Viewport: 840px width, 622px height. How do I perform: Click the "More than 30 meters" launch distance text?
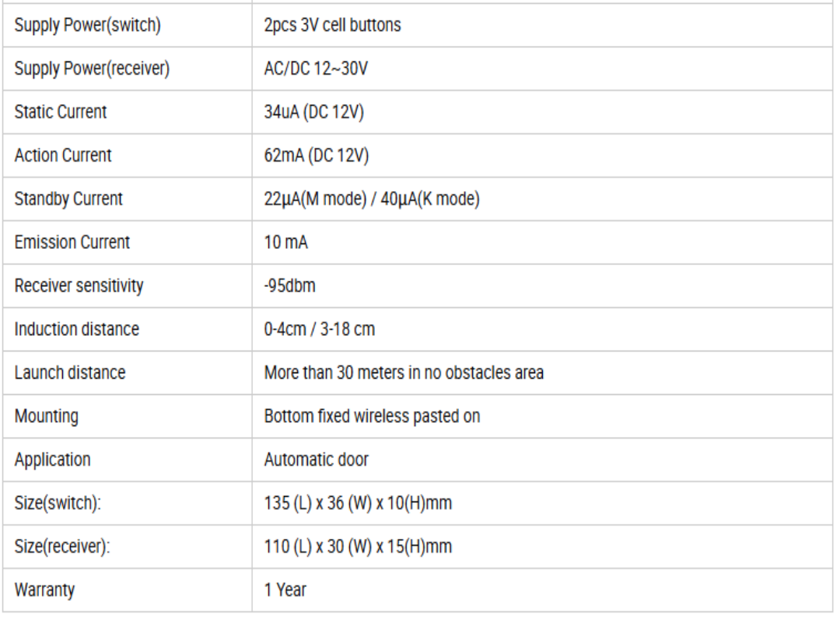tap(404, 372)
